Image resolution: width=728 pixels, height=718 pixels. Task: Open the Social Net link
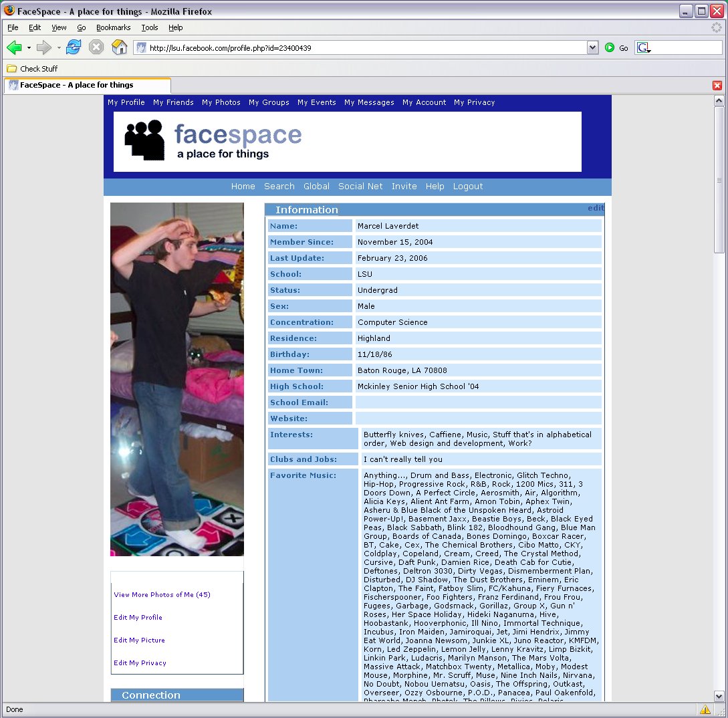coord(360,187)
